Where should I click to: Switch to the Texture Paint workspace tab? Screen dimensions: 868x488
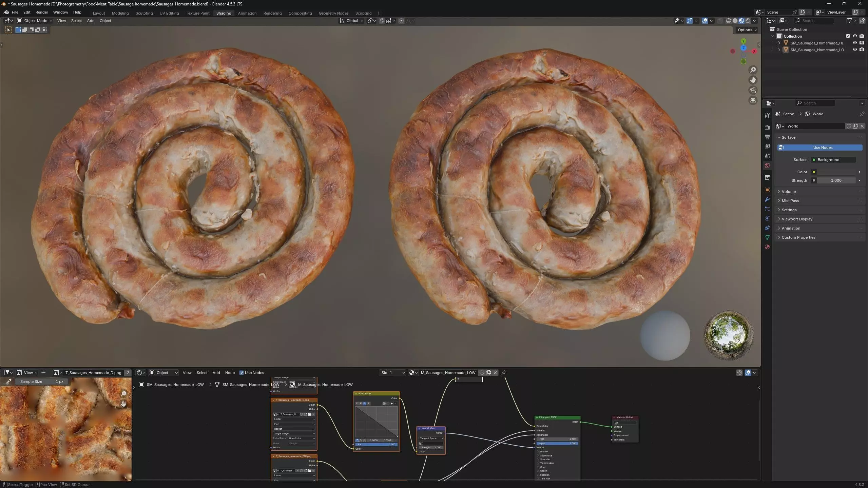(x=197, y=13)
